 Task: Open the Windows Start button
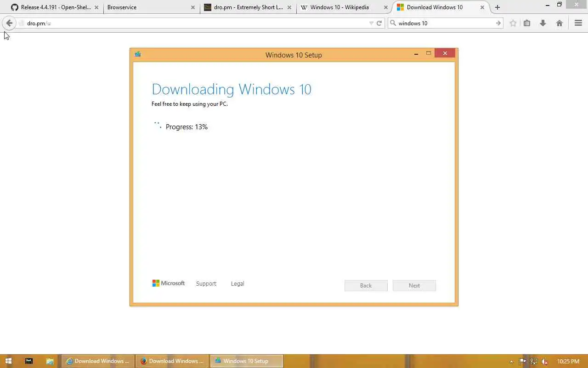(x=8, y=361)
